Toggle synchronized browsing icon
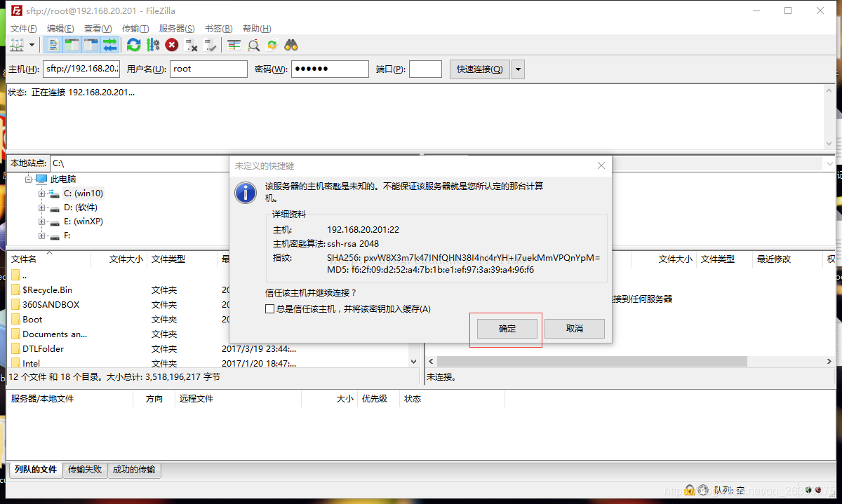Screen dimensions: 842x504 point(272,45)
